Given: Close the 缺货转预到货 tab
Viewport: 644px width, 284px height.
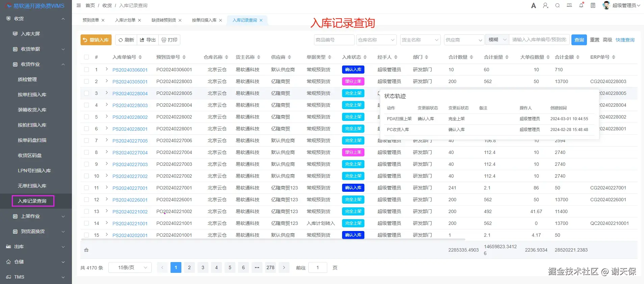Looking at the screenshot, I should 180,20.
